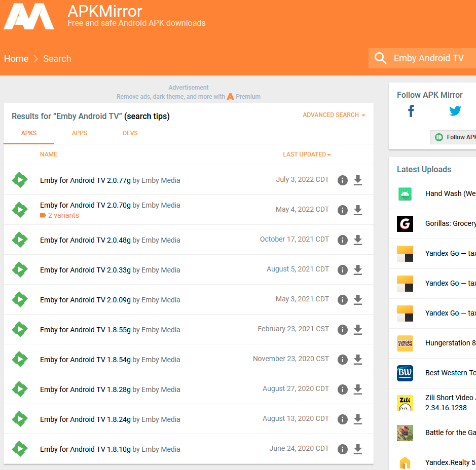The image size is (476, 470).
Task: Open info for Emby 1.8.28g
Action: 343,389
